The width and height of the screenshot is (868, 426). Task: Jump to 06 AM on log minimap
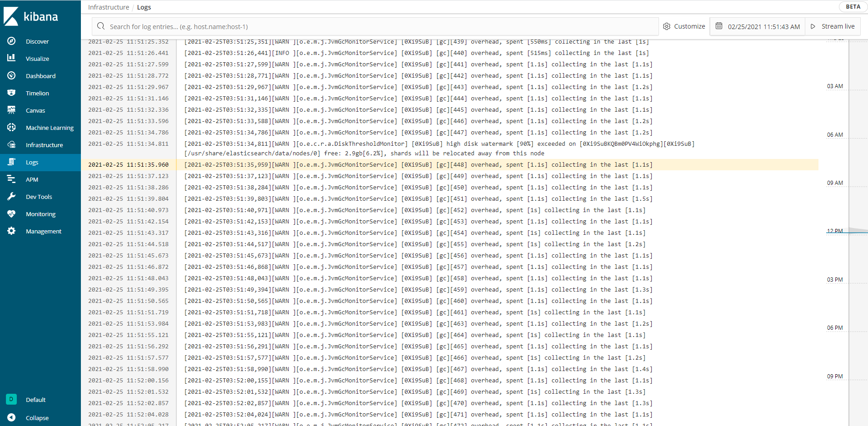pyautogui.click(x=835, y=135)
